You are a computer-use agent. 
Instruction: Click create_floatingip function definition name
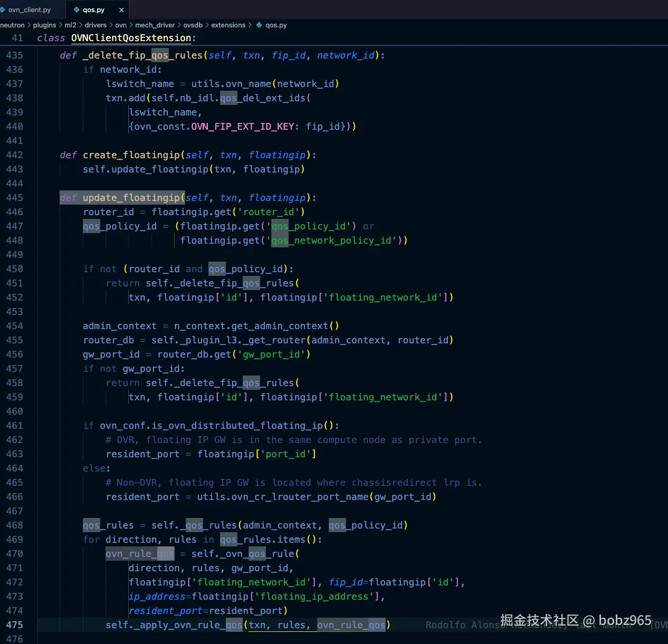131,155
